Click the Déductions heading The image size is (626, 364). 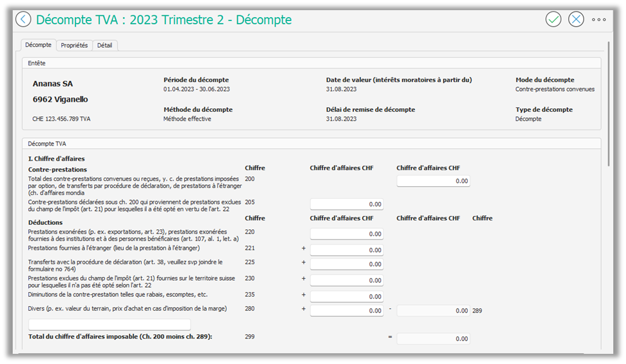point(46,223)
